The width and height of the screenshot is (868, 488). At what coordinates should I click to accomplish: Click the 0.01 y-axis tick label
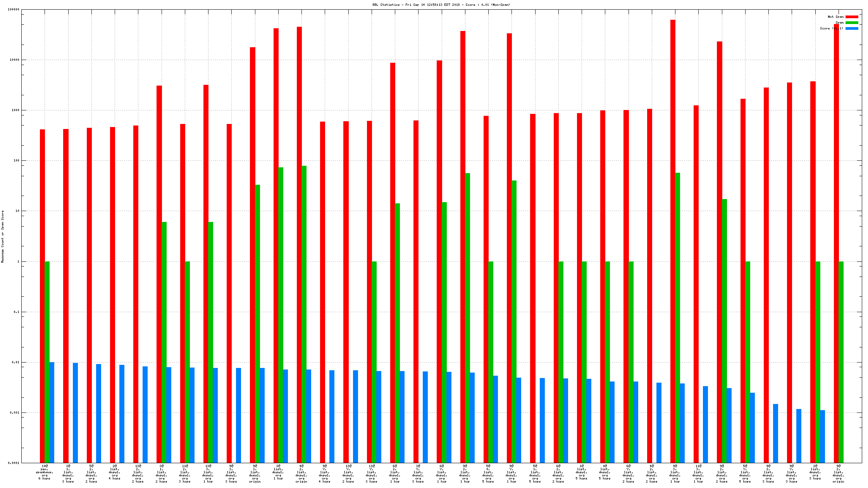click(15, 363)
